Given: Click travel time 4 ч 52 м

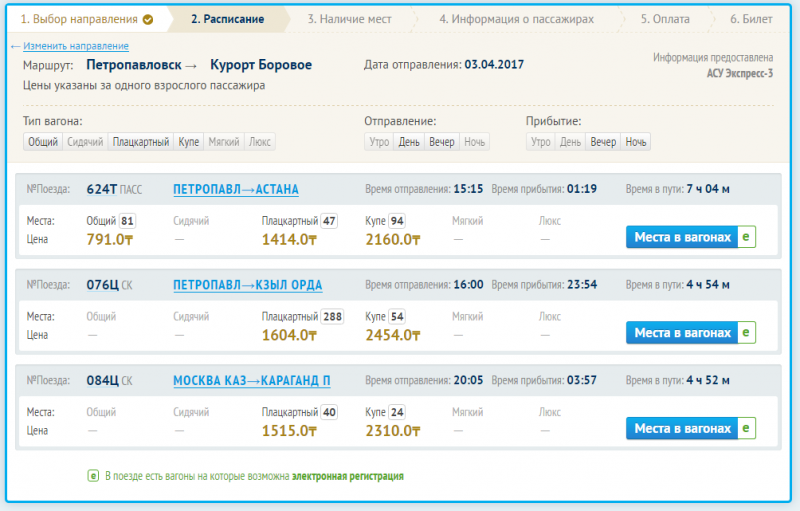Looking at the screenshot, I should [x=708, y=380].
